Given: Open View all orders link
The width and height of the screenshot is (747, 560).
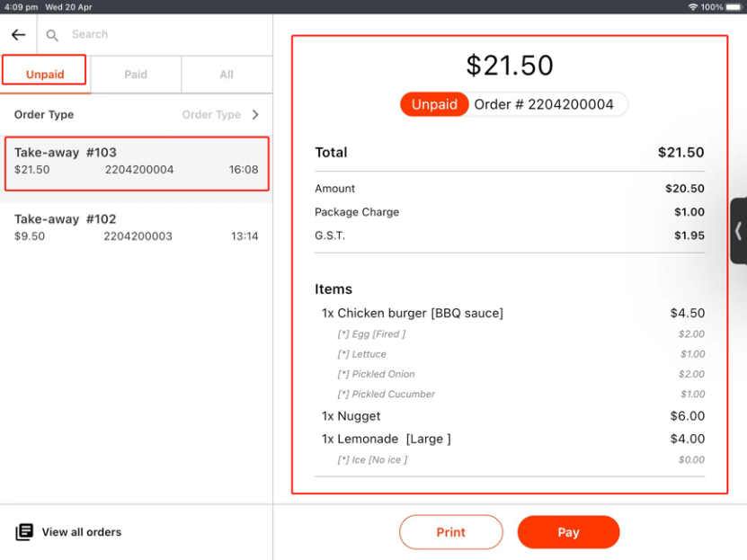Looking at the screenshot, I should point(81,532).
